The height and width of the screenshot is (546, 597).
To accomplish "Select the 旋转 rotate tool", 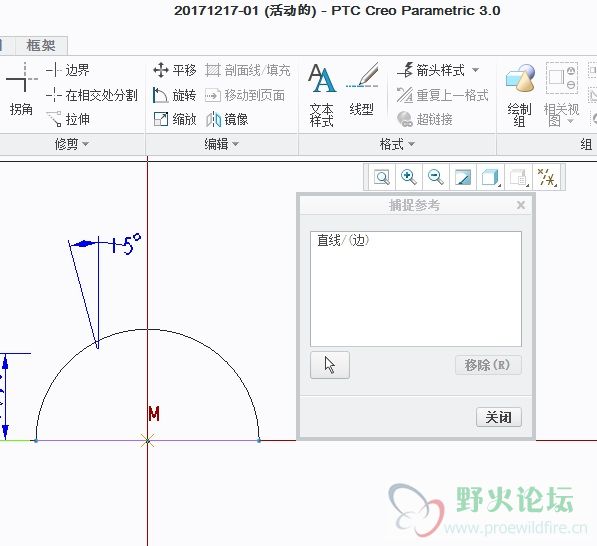I will coord(175,95).
